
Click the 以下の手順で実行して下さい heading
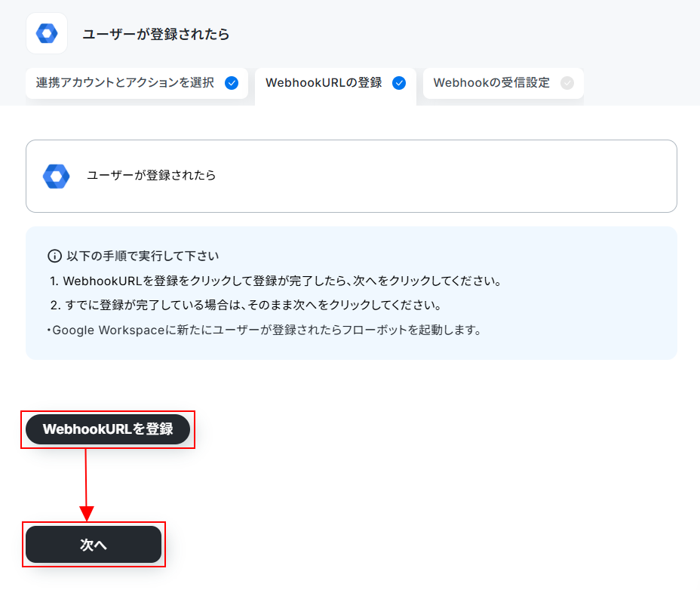coord(143,256)
